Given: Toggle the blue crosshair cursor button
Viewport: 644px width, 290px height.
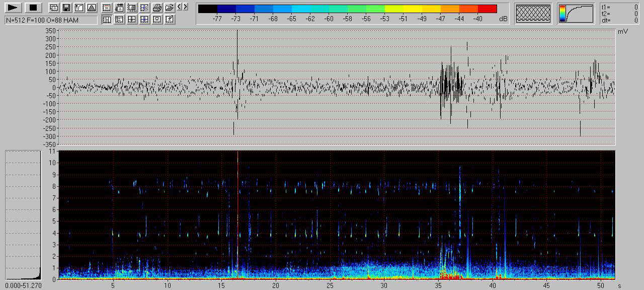Looking at the screenshot, I should [x=144, y=20].
